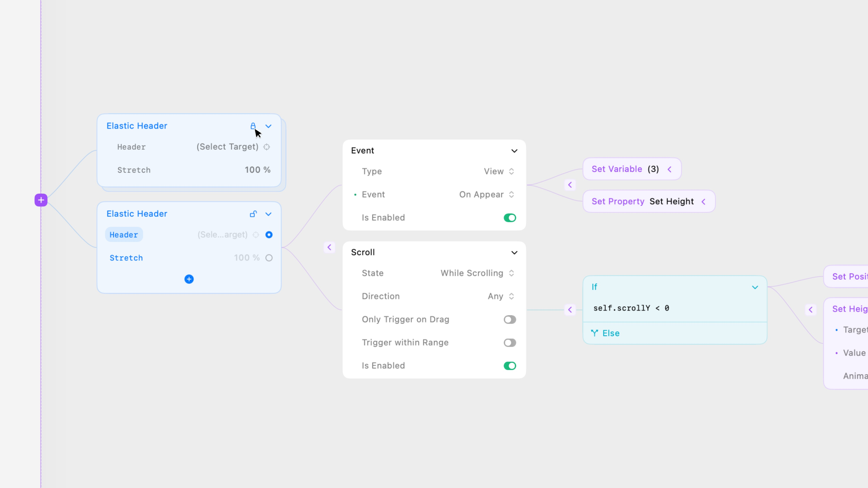Click the Set Variable action node
The width and height of the screenshot is (868, 488).
pos(617,169)
